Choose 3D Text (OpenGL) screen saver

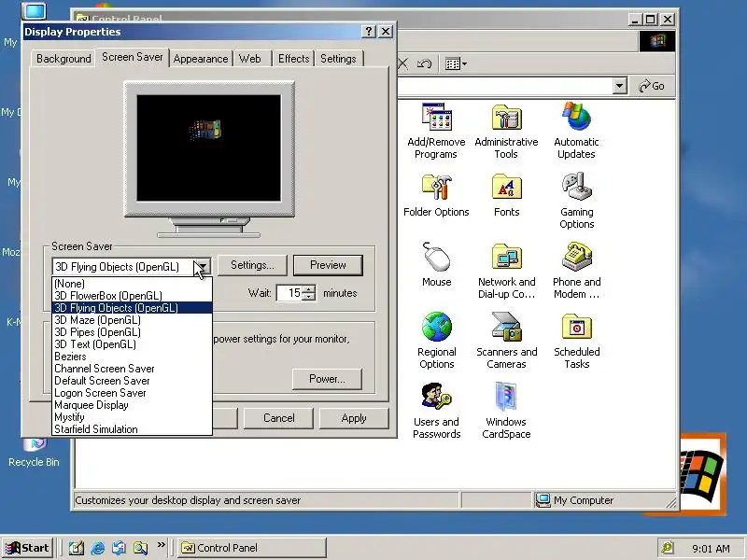tap(132, 344)
